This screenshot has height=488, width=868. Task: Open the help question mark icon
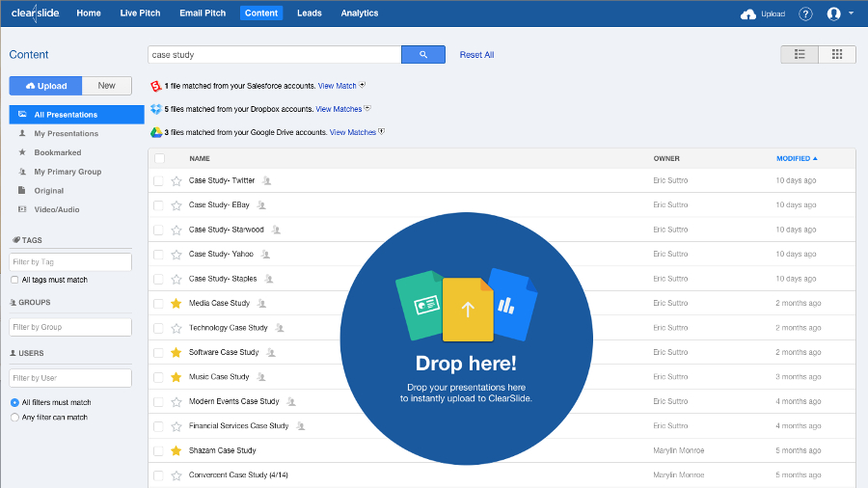[805, 14]
